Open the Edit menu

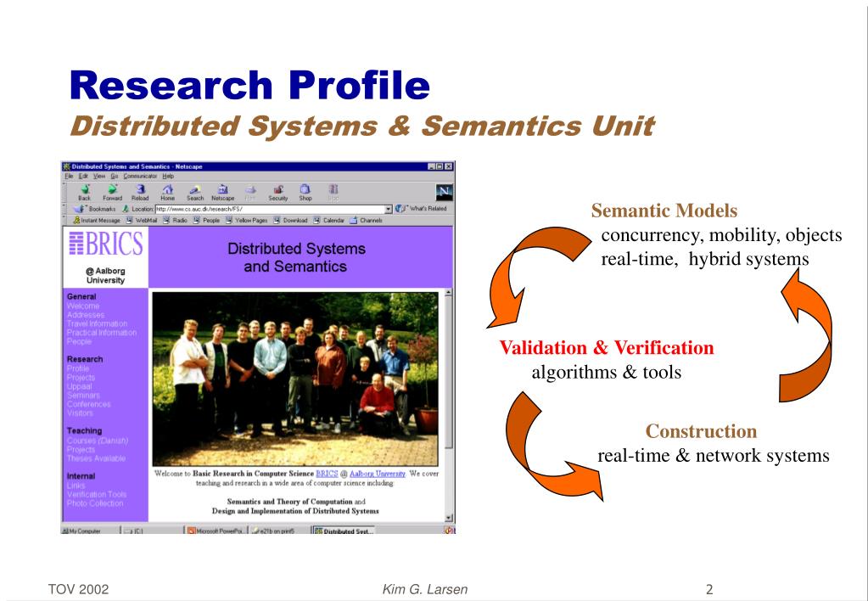(83, 177)
